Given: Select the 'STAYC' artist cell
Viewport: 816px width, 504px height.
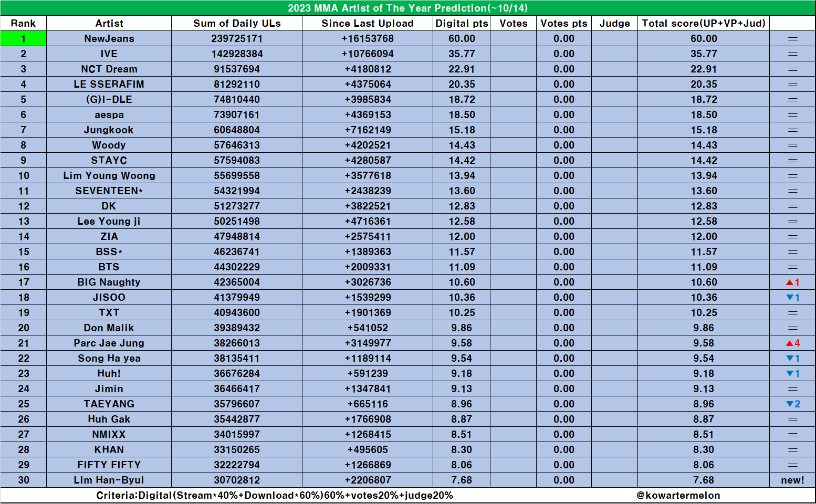Looking at the screenshot, I should tap(109, 161).
